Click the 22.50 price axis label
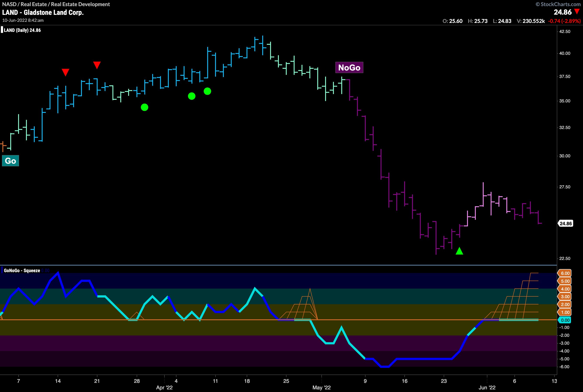This screenshot has height=392, width=583. [565, 258]
